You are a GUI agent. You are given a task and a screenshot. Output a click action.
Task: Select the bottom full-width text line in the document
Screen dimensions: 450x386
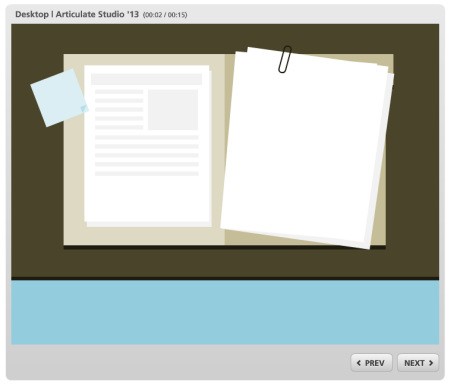tap(147, 173)
